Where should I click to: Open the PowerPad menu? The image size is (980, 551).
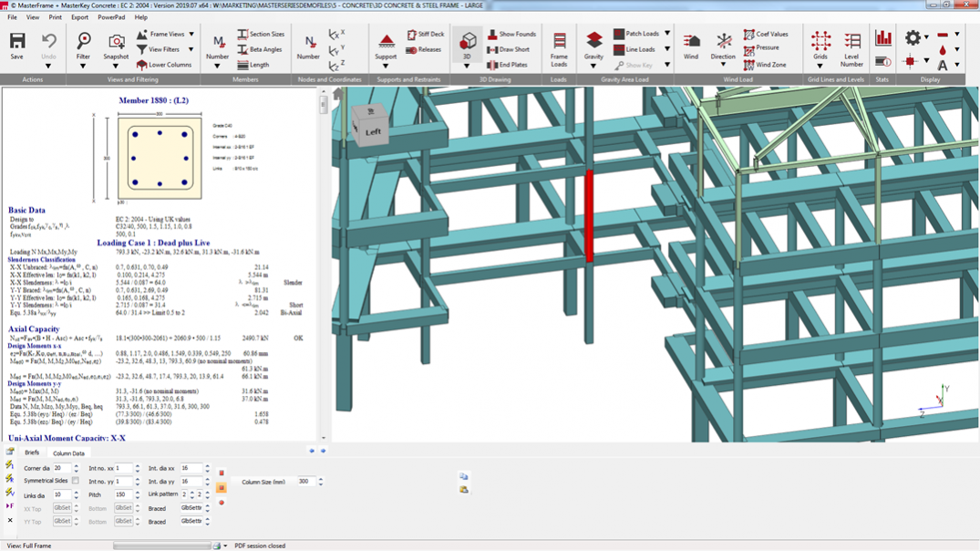(111, 17)
